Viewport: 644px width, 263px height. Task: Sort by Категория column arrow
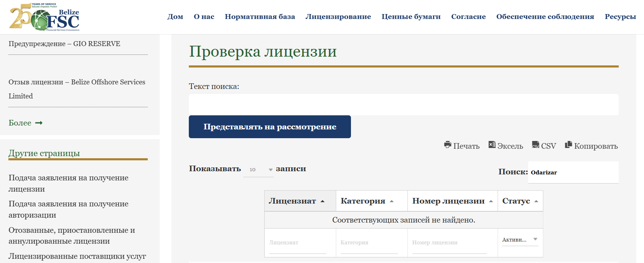pos(392,201)
